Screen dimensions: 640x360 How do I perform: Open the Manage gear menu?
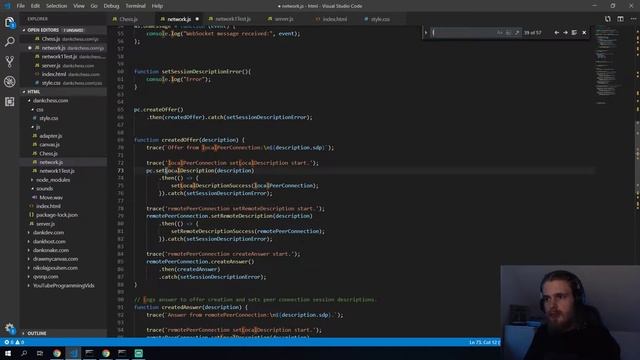pos(9,328)
